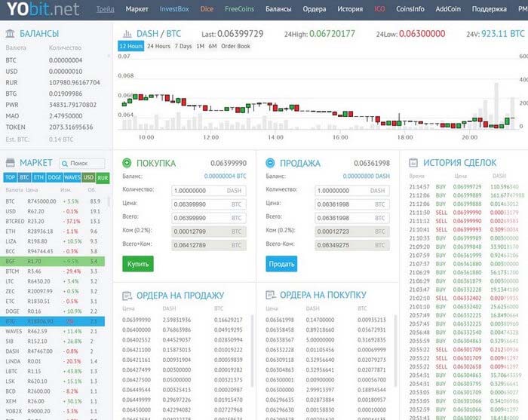Switch market filter to RUR
Screen dimensions: 528x420
pos(103,178)
